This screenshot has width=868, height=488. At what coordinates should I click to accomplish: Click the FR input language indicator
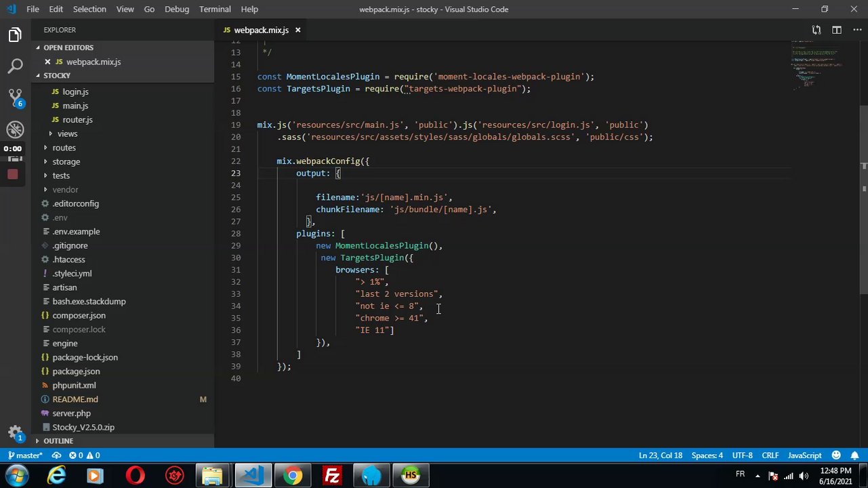coord(740,474)
